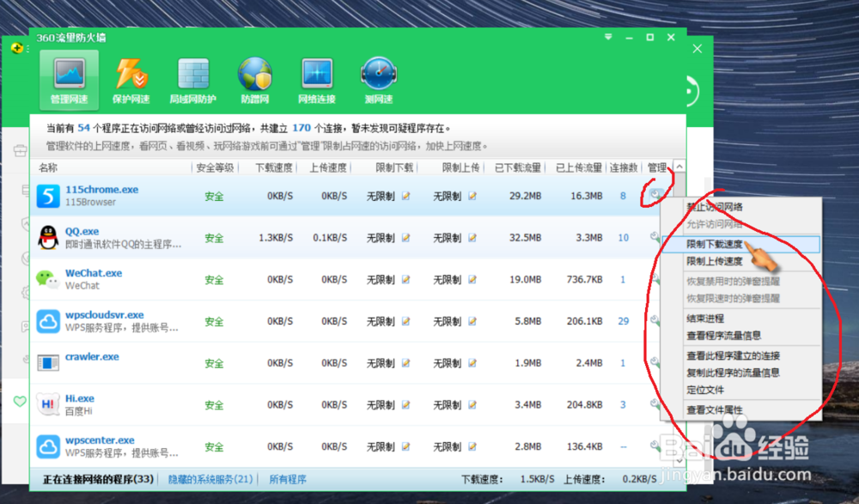Select 定位文件 in context menu
Screen dimensions: 859x504
[x=705, y=390]
